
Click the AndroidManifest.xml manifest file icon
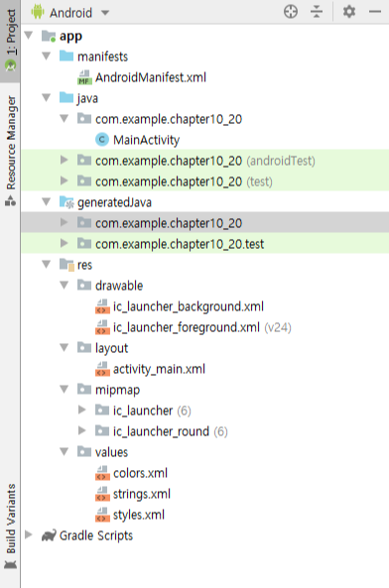pos(84,77)
